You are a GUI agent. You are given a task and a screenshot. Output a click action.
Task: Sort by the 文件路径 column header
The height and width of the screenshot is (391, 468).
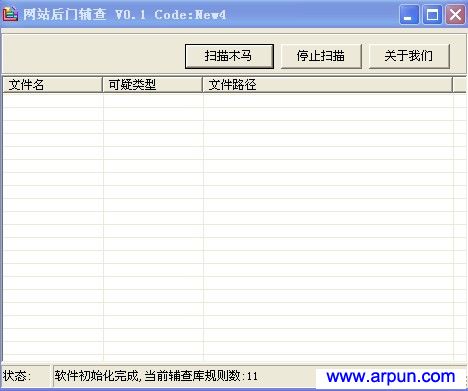click(x=327, y=85)
